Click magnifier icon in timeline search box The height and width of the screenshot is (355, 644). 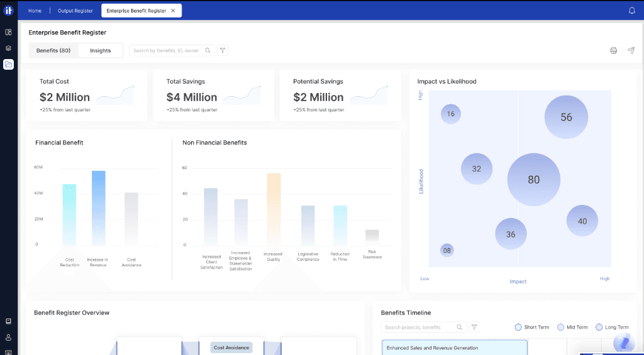coord(460,327)
